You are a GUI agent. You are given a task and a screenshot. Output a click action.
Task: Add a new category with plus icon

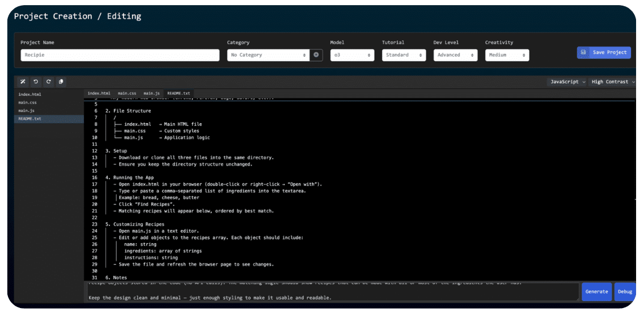pyautogui.click(x=316, y=55)
